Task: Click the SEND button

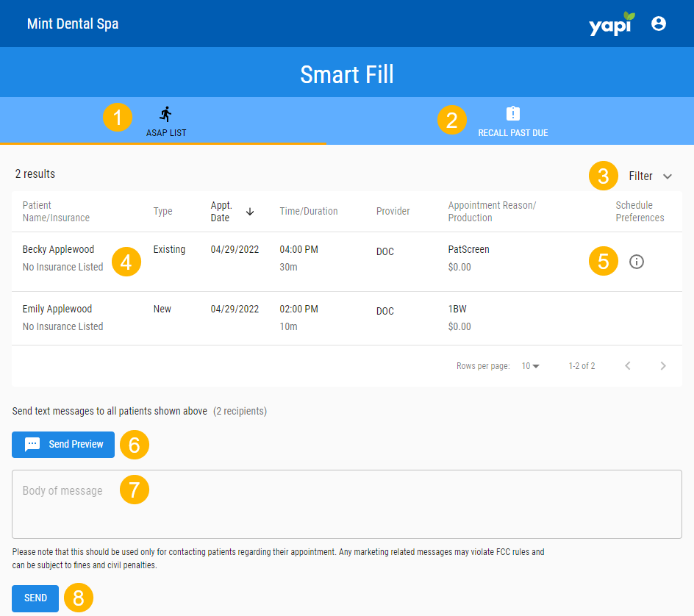Action: pos(35,598)
